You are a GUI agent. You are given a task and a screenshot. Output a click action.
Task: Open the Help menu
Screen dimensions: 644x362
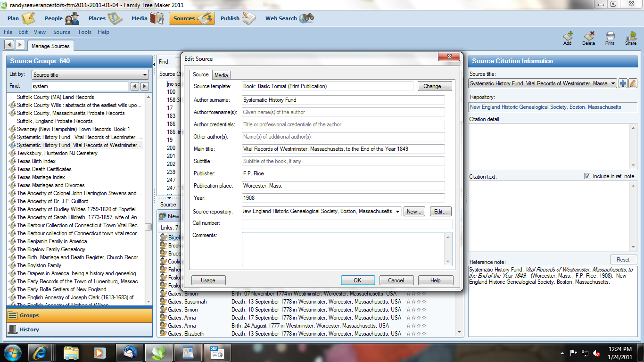pos(104,32)
